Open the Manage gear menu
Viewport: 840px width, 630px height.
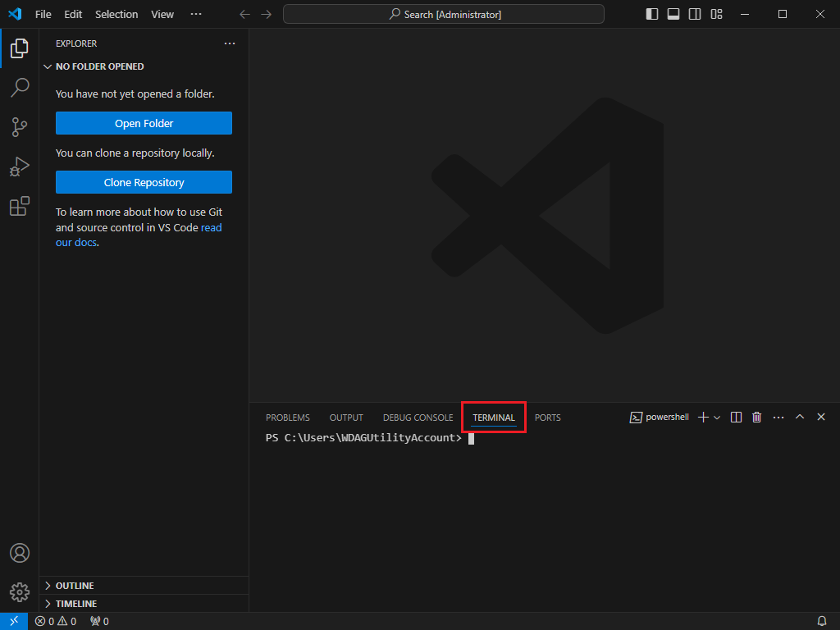(20, 591)
